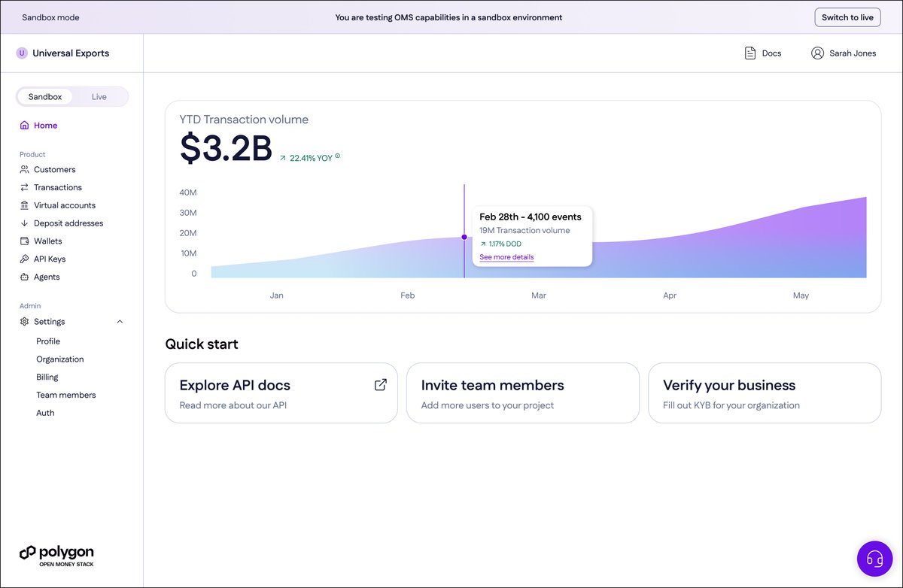Click the Virtual accounts bank icon
Screen dimensions: 903x588
24,205
